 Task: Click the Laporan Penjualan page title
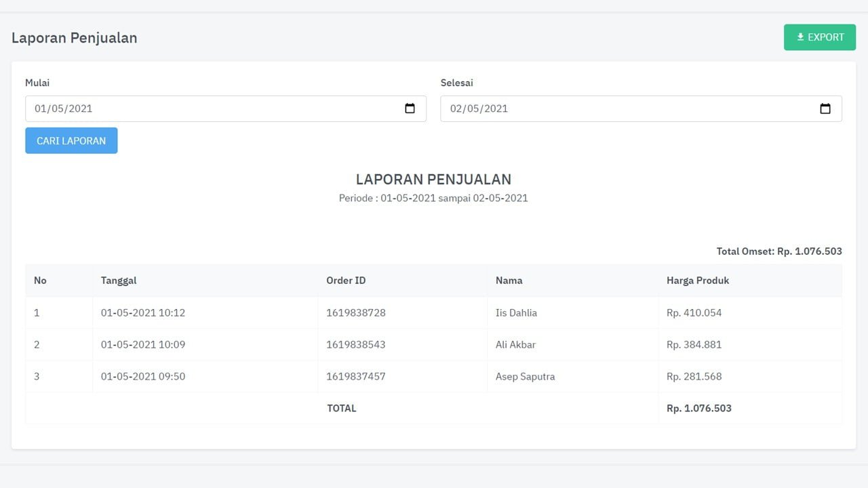pyautogui.click(x=75, y=38)
